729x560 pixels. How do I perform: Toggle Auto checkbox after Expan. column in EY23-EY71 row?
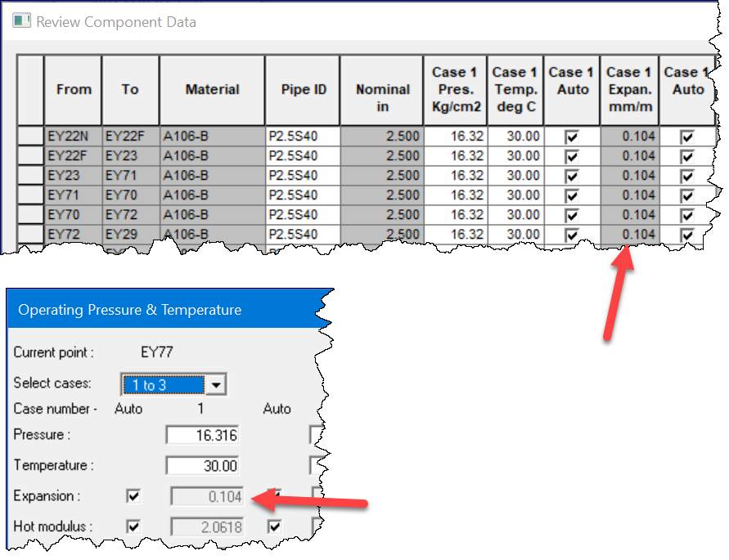[687, 176]
